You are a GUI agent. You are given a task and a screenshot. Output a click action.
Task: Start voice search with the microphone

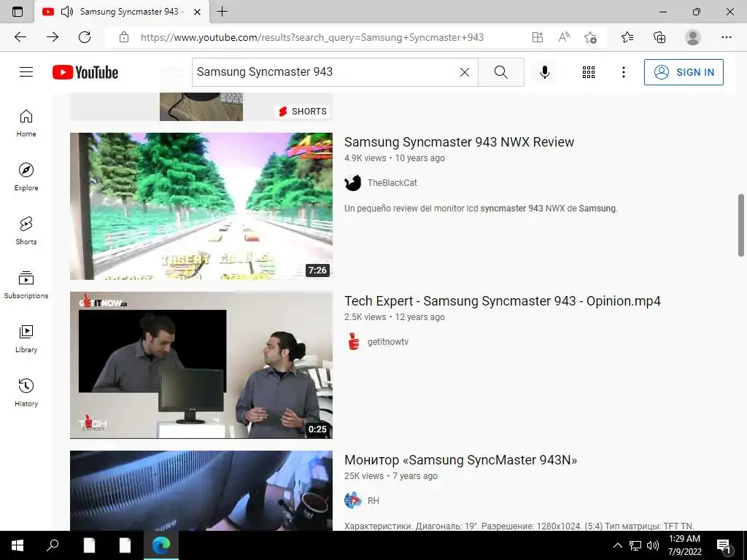click(544, 72)
